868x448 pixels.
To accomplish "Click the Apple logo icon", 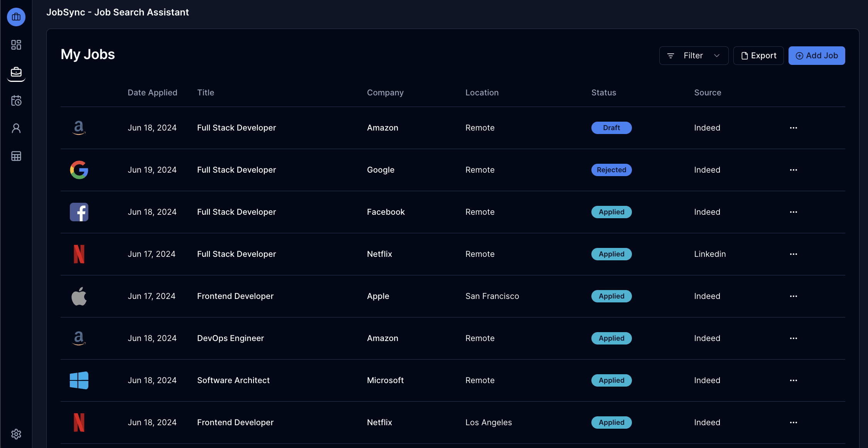I will [x=79, y=296].
